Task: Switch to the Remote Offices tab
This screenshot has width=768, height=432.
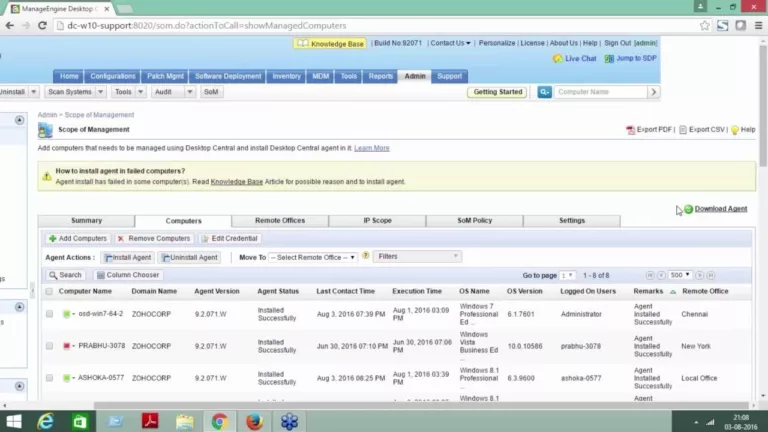Action: tap(280, 221)
